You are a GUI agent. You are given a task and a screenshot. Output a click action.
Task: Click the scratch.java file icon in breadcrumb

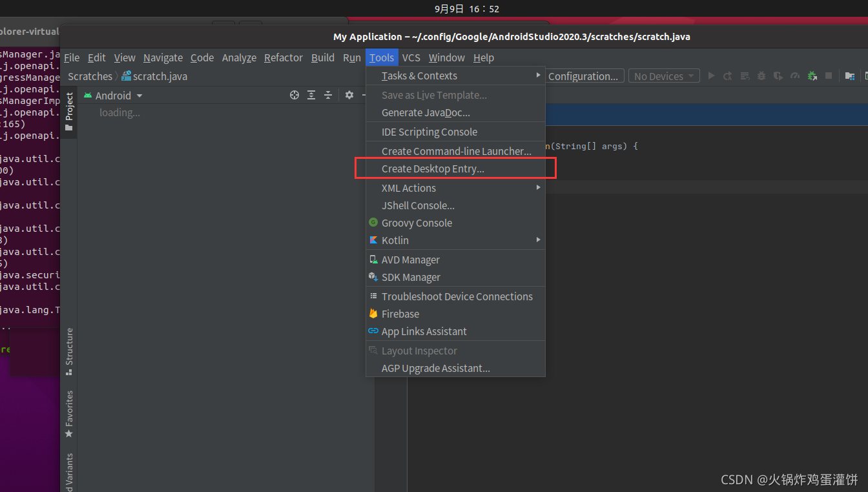click(x=127, y=76)
